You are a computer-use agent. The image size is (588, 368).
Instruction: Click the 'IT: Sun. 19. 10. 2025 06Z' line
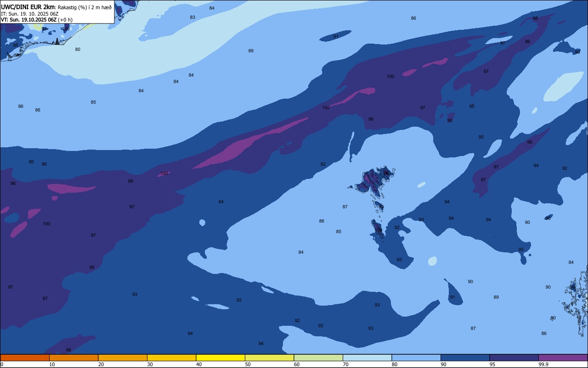click(x=29, y=14)
